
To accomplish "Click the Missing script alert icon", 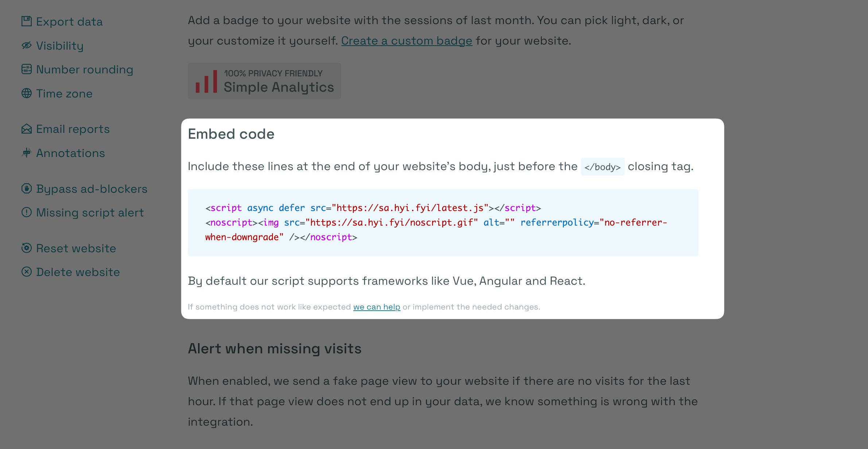I will [27, 212].
